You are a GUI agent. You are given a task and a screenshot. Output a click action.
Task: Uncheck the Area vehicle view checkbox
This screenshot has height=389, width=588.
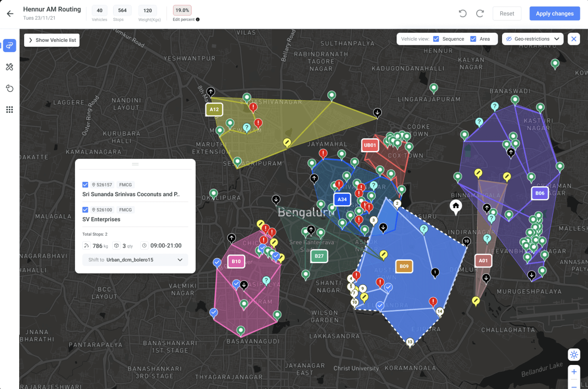coord(473,39)
